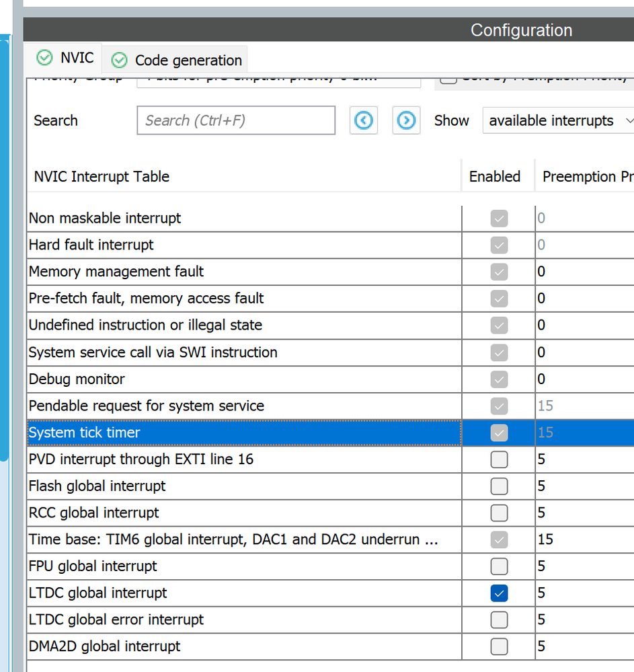Enable the Flash global interrupt checkbox
The height and width of the screenshot is (672, 634).
pyautogui.click(x=499, y=486)
